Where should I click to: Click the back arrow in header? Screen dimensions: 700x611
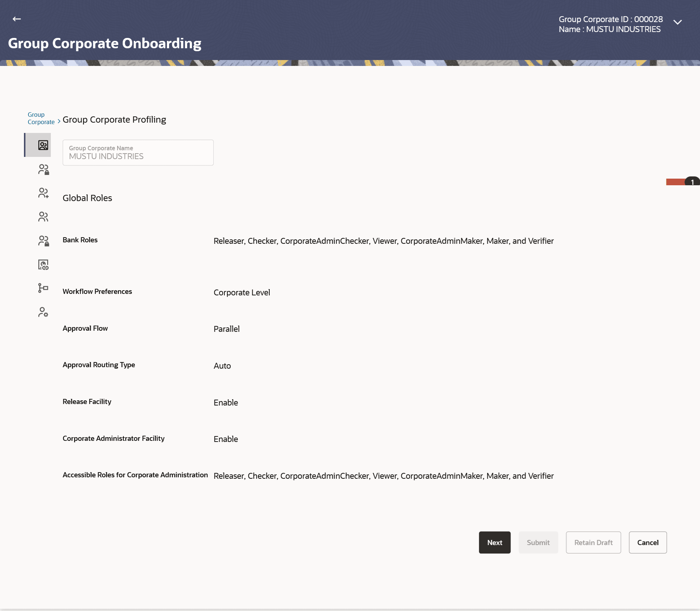17,19
